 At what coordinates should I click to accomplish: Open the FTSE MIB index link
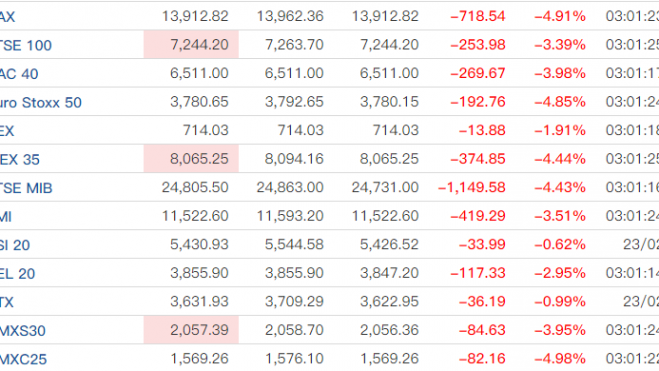[x=26, y=188]
